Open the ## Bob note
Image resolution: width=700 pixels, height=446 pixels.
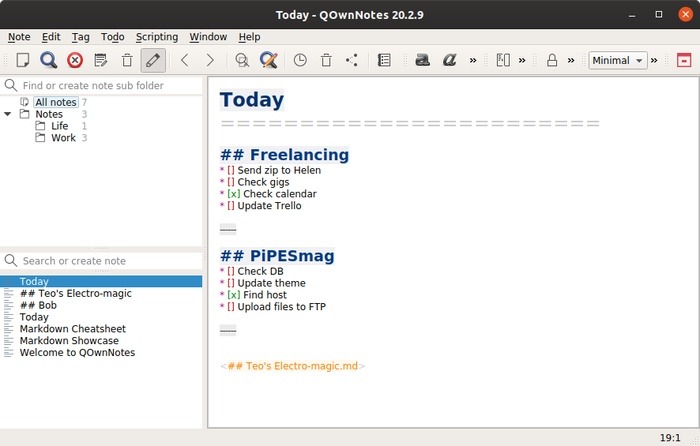tap(38, 305)
